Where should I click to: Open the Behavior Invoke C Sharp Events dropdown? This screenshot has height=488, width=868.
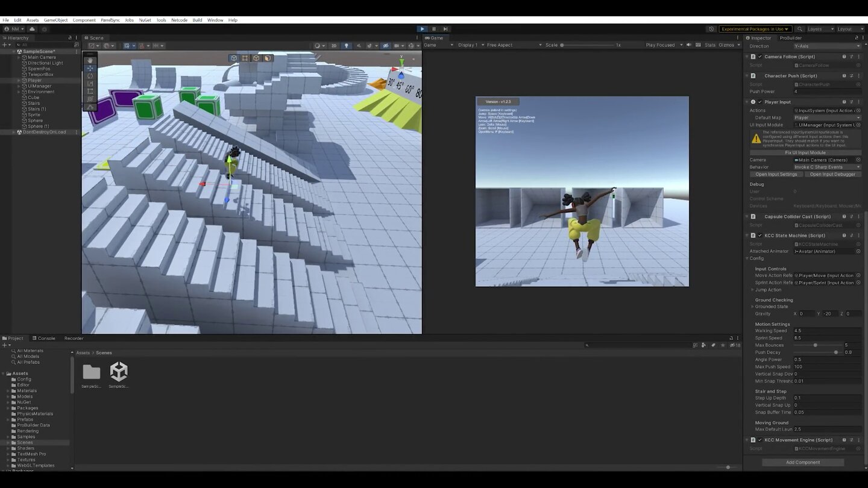(827, 167)
